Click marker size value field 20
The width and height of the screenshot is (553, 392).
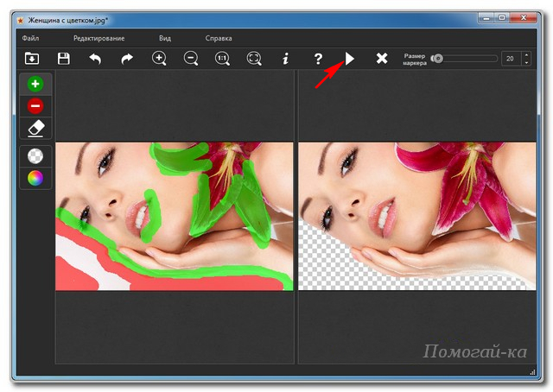(x=511, y=59)
